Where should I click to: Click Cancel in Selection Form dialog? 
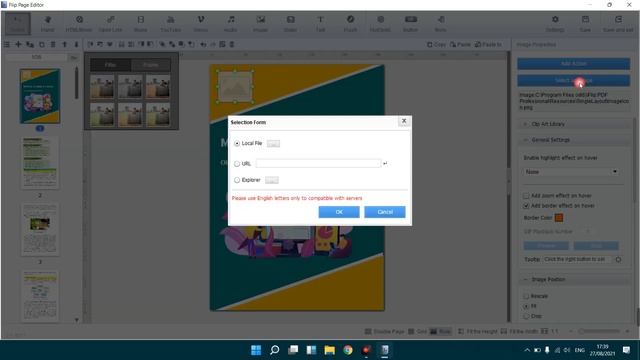point(385,212)
